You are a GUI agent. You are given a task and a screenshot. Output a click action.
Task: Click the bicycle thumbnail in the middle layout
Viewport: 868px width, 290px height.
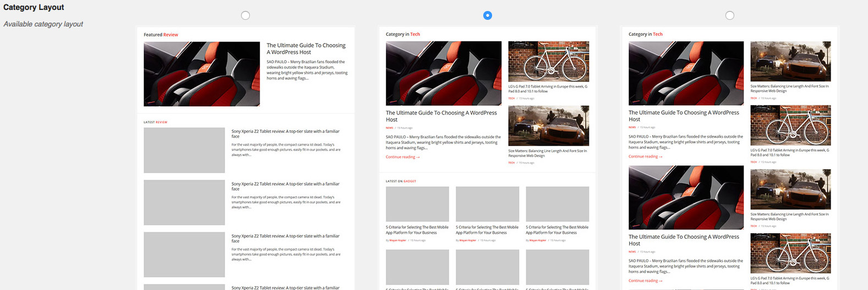pos(548,62)
